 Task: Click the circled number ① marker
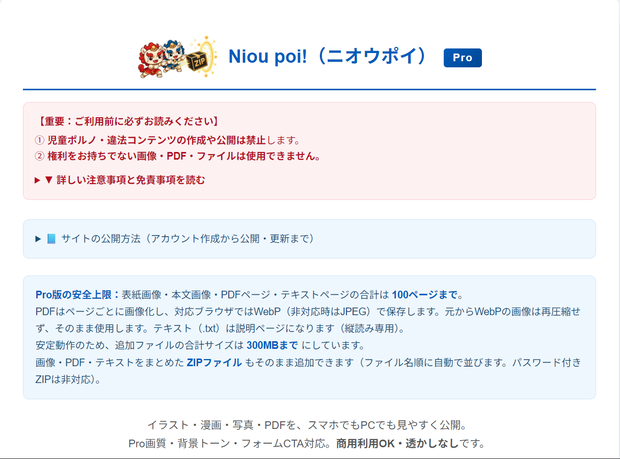point(39,140)
